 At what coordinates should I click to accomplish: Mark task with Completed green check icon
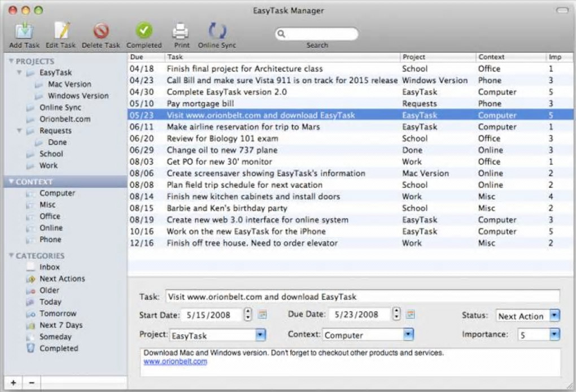[144, 31]
